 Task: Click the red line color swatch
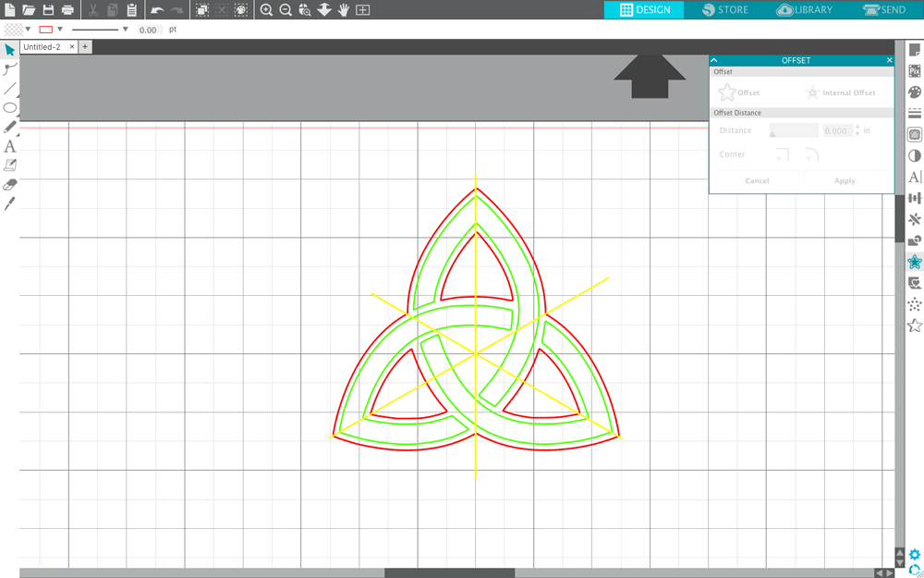coord(46,29)
